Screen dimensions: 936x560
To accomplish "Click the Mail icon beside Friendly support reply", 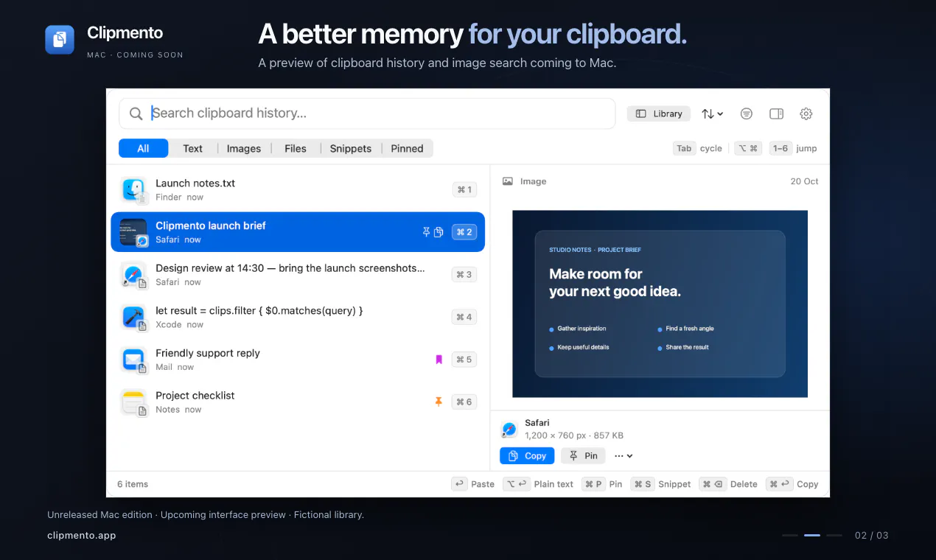I will pos(133,360).
